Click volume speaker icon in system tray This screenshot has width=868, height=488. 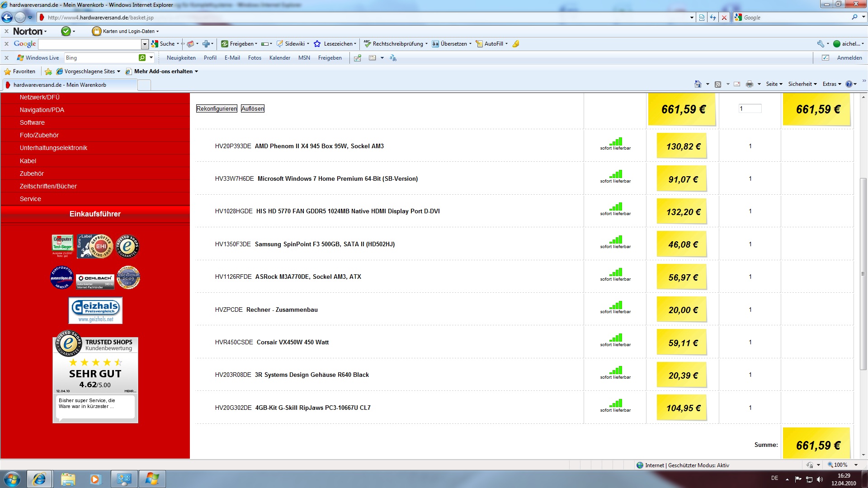click(820, 479)
